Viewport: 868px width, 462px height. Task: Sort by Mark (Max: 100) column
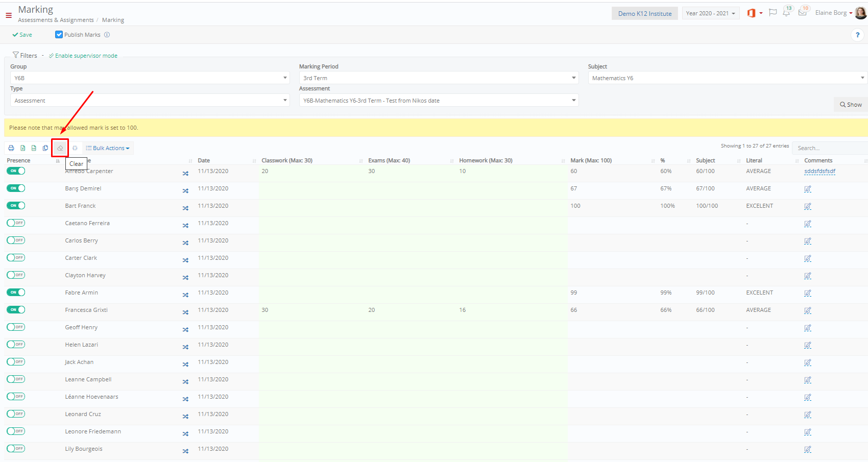click(612, 160)
